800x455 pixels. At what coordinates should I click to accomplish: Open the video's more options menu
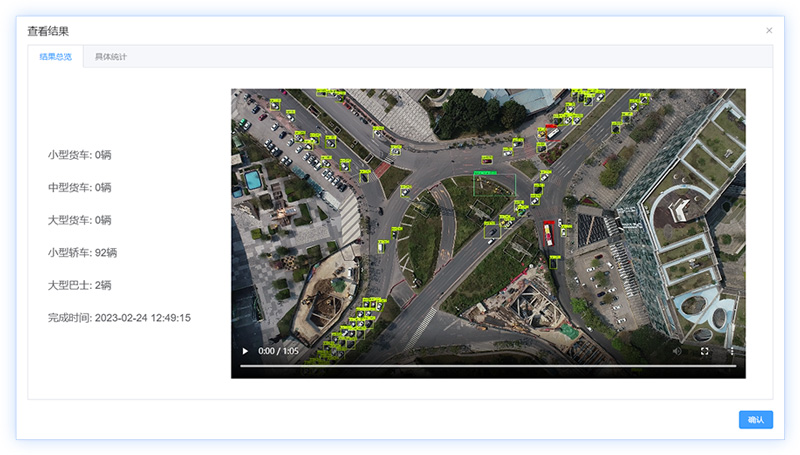click(732, 351)
